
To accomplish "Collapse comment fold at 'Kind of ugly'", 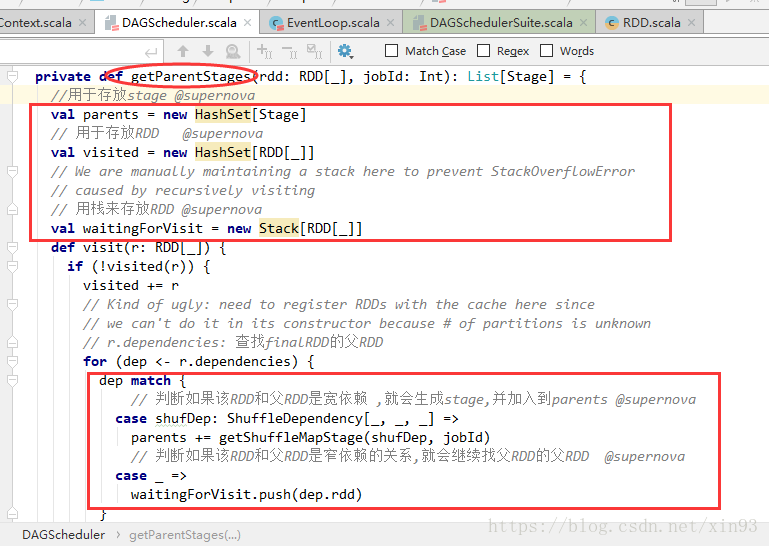I will 13,305.
